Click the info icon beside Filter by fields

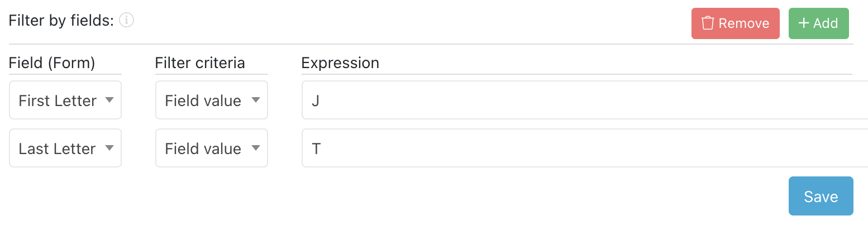(x=127, y=21)
